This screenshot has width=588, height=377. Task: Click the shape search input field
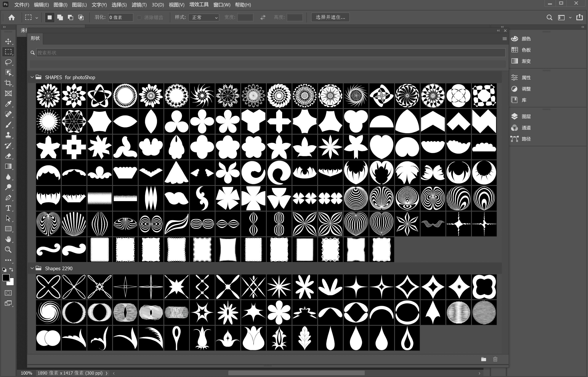tap(270, 53)
